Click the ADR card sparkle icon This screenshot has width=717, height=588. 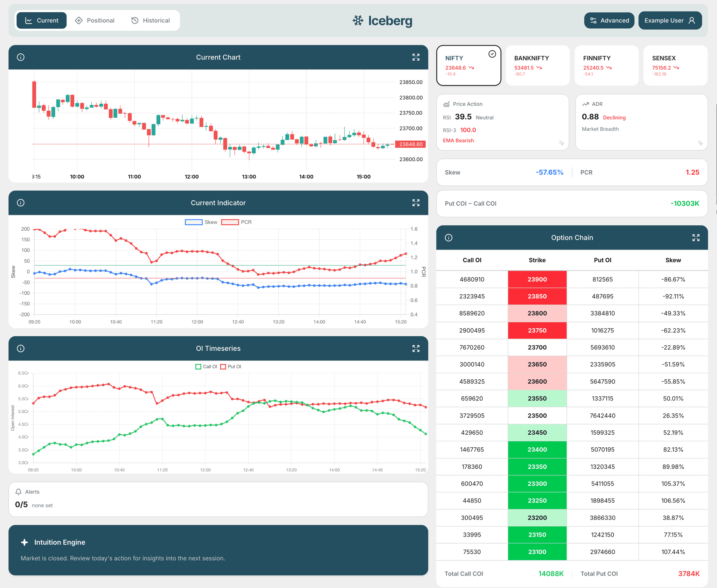[700, 143]
